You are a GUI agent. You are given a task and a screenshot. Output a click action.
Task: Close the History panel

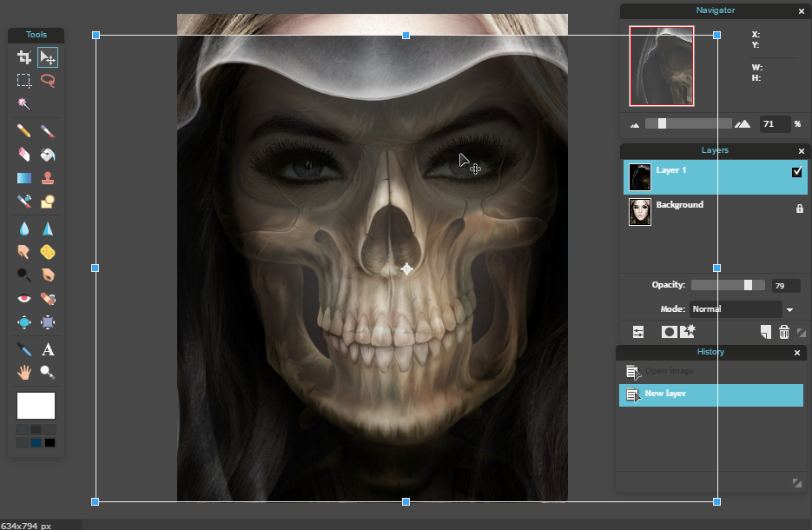point(797,353)
